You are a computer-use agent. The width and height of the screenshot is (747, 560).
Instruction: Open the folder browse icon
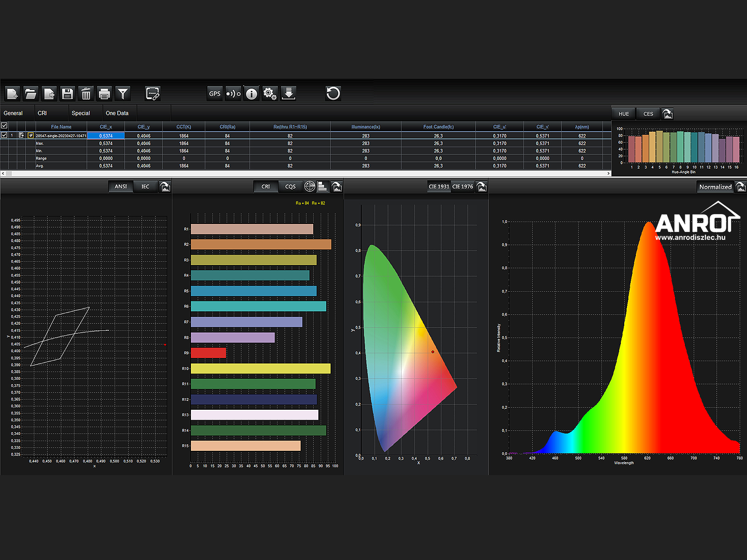tap(31, 94)
